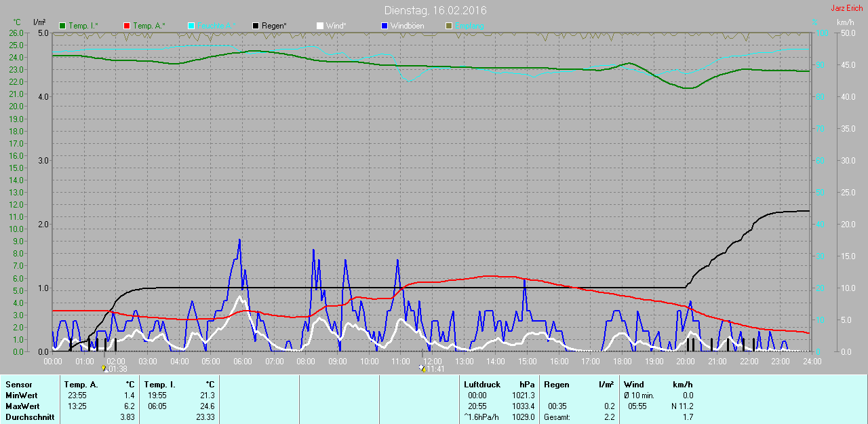Click the Wind header in summary table
The image size is (868, 424).
[x=634, y=385]
